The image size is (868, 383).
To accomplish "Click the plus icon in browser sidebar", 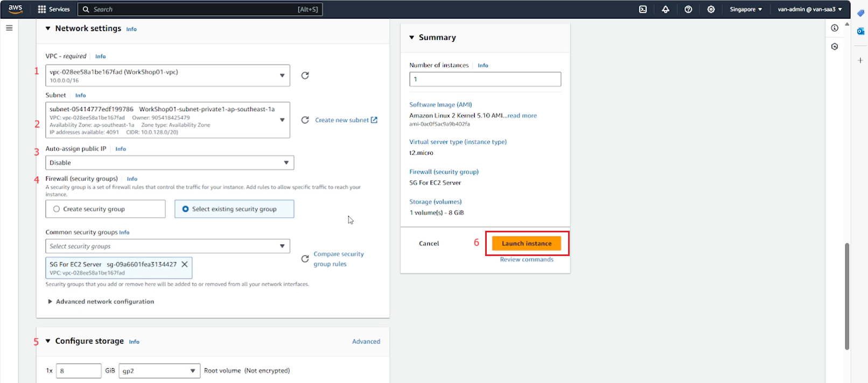I will pos(860,60).
